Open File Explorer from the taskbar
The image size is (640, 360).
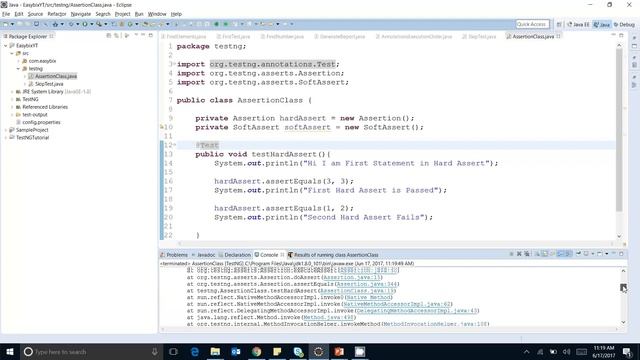215,351
